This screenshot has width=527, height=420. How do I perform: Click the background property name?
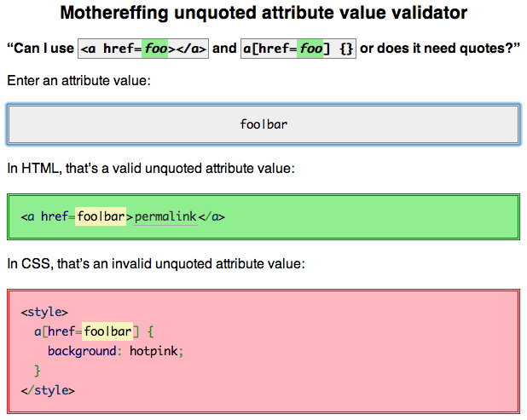(81, 351)
